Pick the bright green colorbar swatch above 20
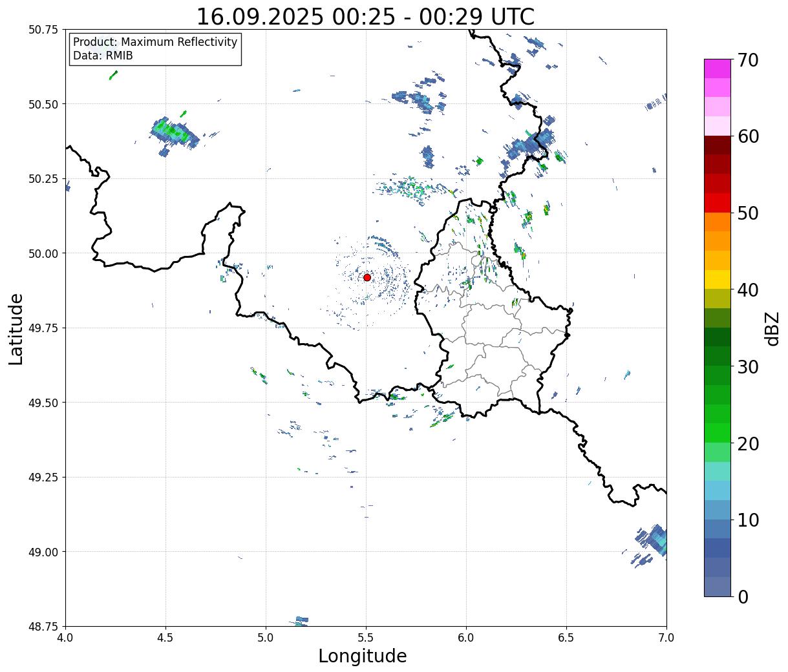Image resolution: width=788 pixels, height=672 pixels. pos(718,433)
